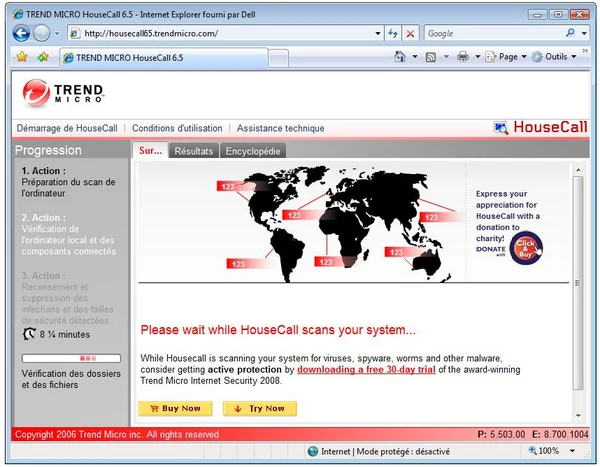Image resolution: width=600 pixels, height=467 pixels.
Task: Click the Buy Now button
Action: (x=175, y=408)
